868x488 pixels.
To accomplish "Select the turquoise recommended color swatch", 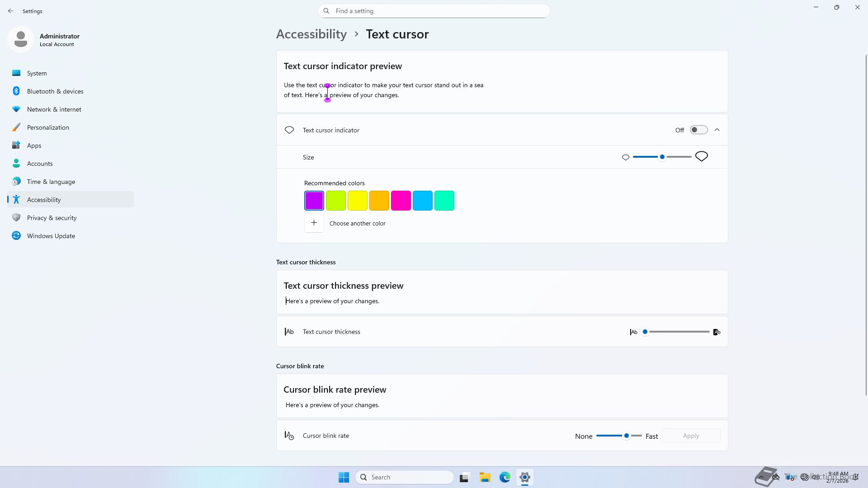I will (x=444, y=201).
